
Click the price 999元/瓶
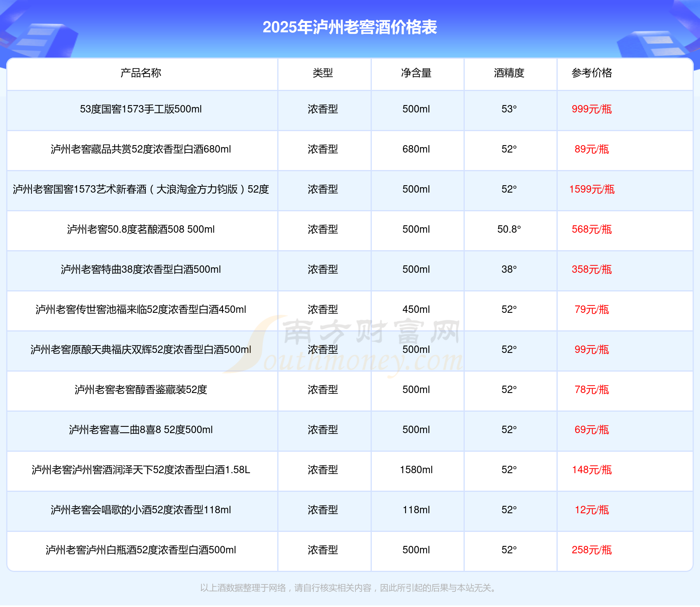tap(591, 109)
